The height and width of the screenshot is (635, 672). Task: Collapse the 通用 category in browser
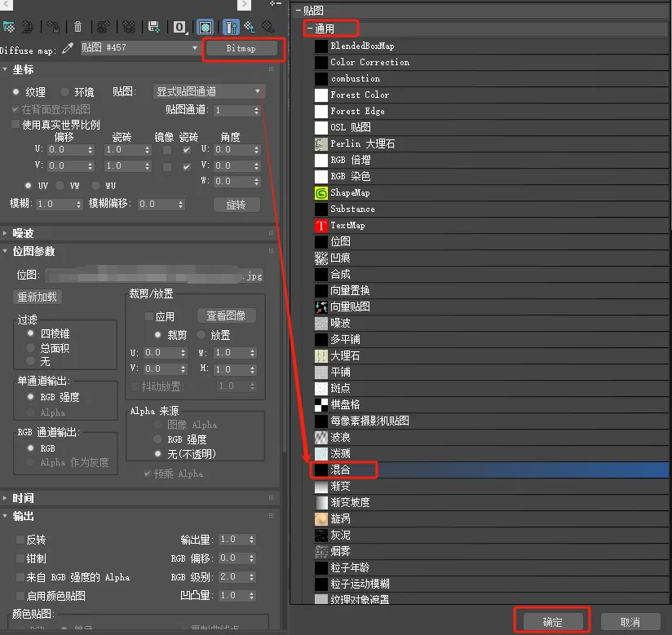(x=309, y=29)
